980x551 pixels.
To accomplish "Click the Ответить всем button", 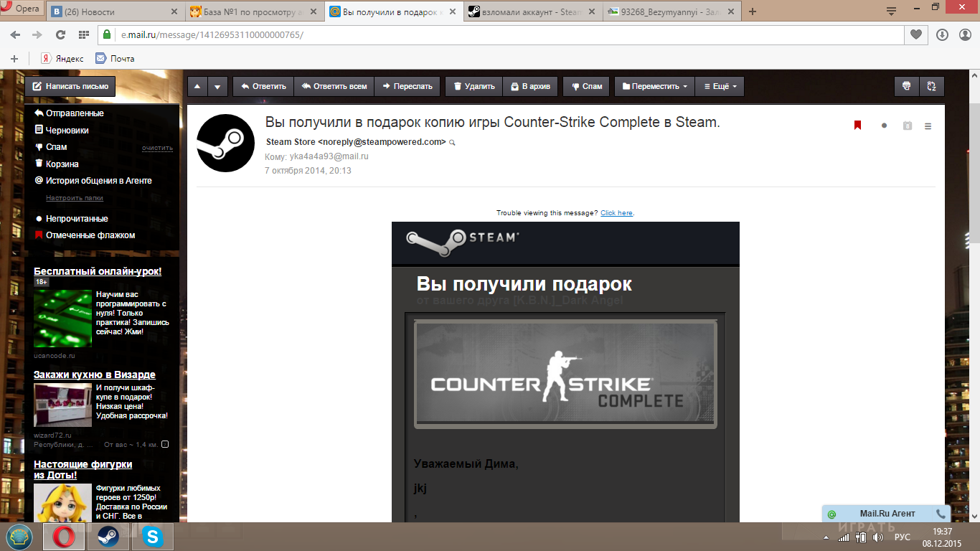I will [x=334, y=86].
